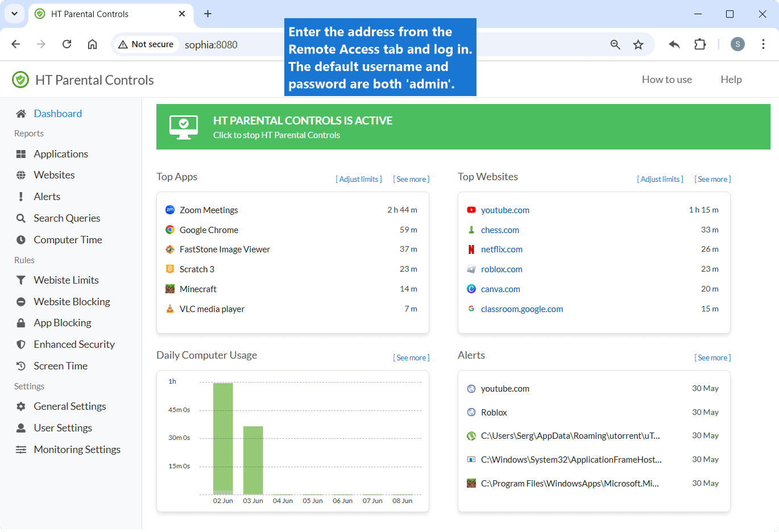The image size is (779, 532).
Task: Click Adjust limits for Top Apps
Action: click(x=359, y=179)
